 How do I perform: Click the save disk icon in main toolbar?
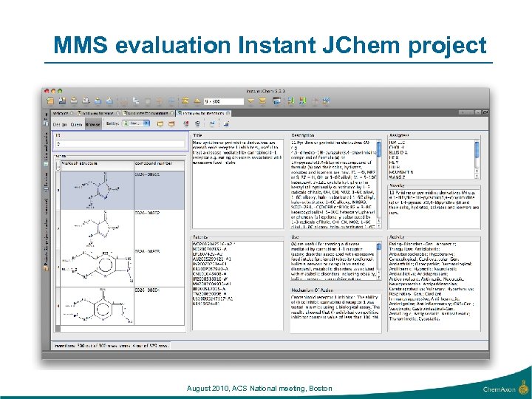(62, 100)
